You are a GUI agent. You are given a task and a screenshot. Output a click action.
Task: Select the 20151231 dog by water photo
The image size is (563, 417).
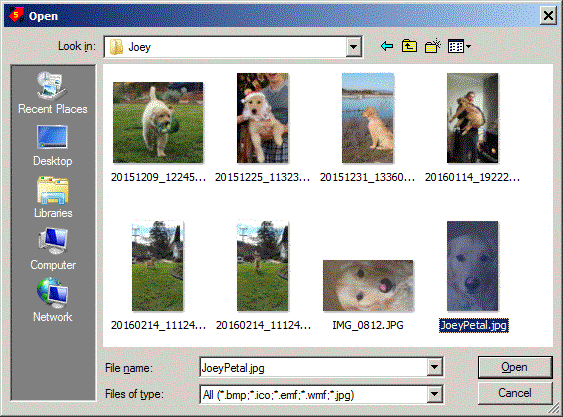click(x=368, y=118)
